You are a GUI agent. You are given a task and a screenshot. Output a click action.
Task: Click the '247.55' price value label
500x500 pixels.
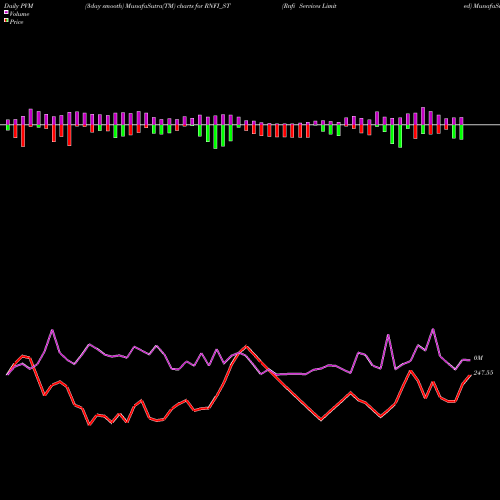coord(483,373)
